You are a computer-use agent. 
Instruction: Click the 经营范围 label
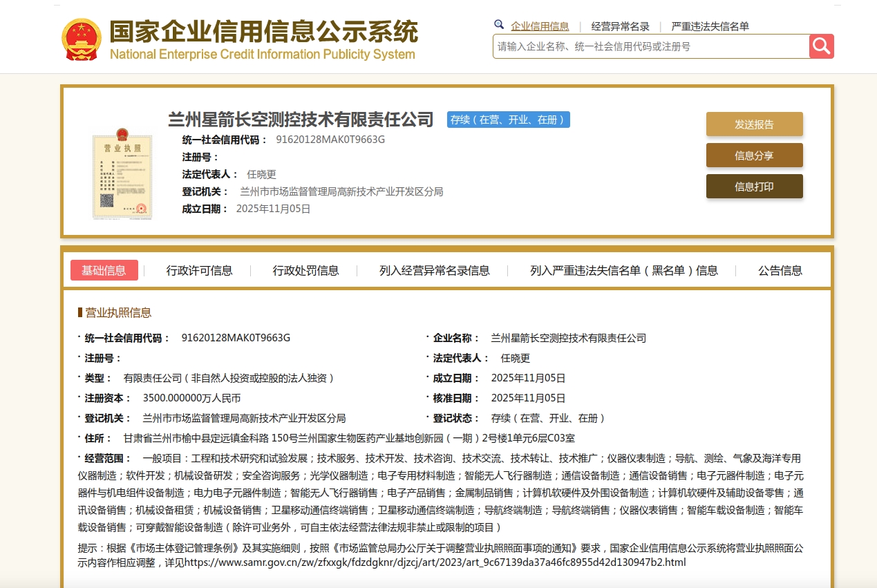(107, 458)
